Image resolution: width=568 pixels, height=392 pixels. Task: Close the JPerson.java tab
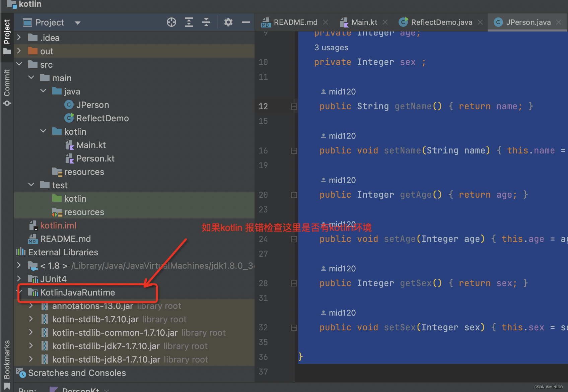pos(559,22)
